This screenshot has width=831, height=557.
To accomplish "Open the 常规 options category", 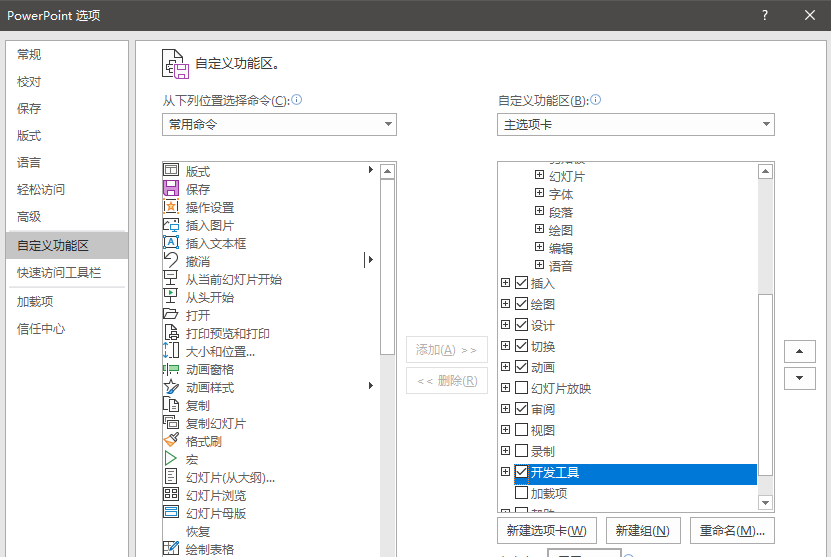I will 67,55.
